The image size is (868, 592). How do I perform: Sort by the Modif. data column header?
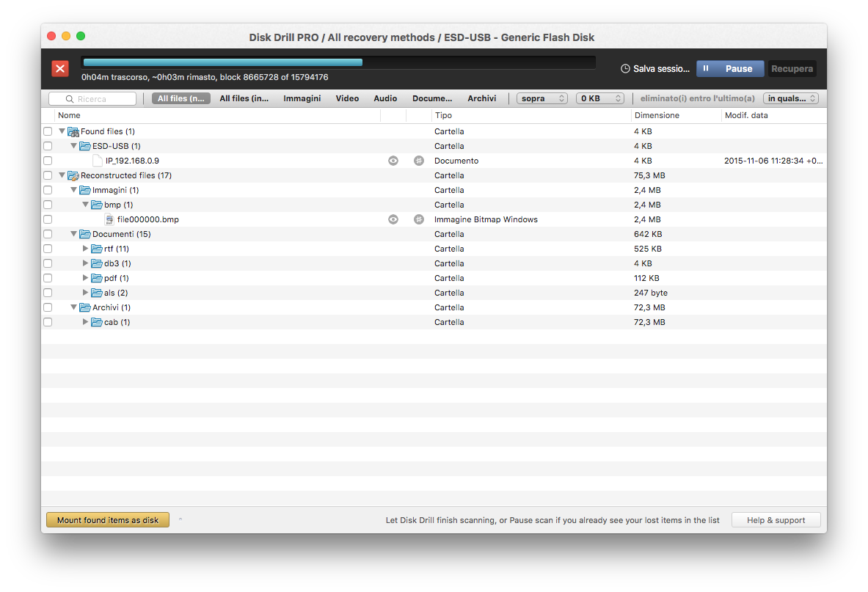click(x=774, y=116)
